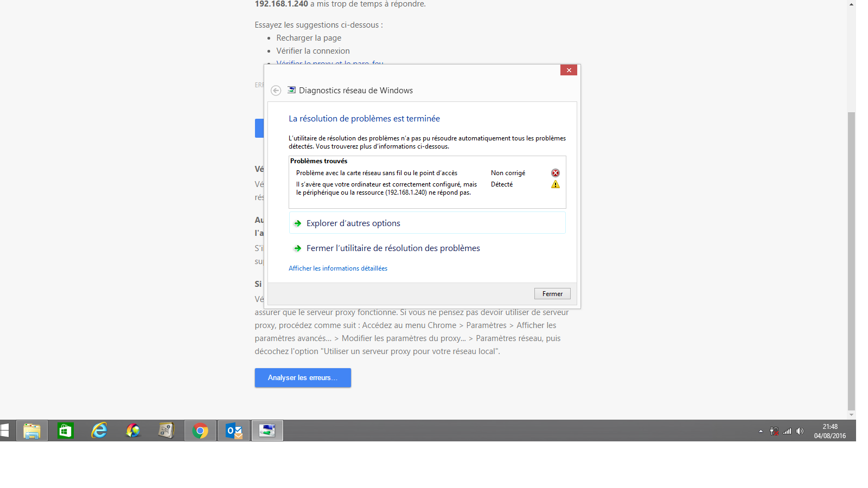Show hidden system tray icons
This screenshot has width=868, height=488.
click(x=761, y=431)
